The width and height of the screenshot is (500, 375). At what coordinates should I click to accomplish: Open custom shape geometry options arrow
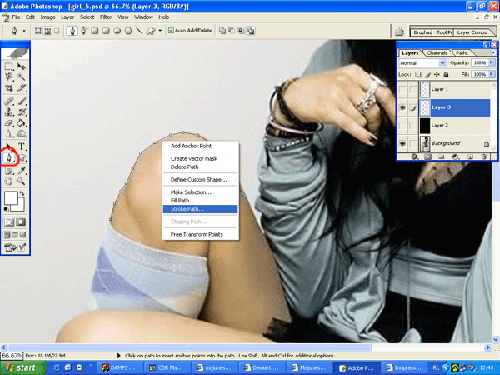pos(160,31)
